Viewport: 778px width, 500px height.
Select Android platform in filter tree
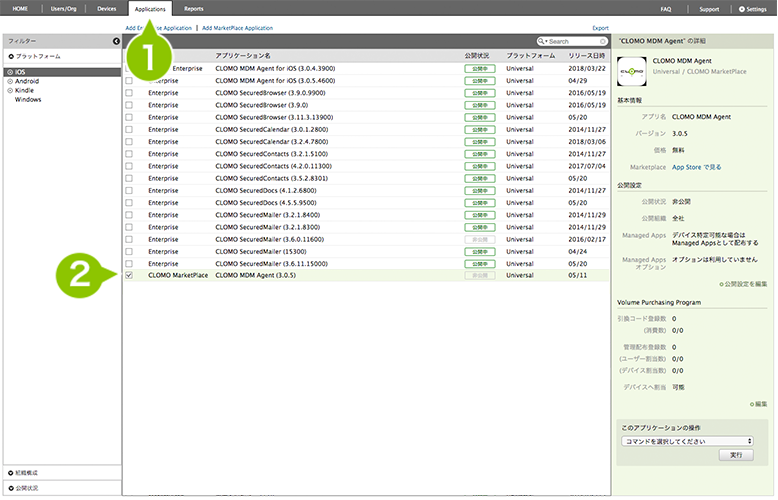27,81
